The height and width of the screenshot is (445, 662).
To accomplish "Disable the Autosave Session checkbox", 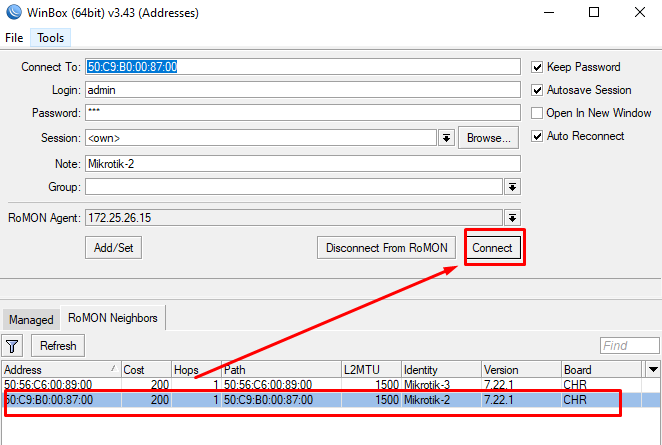I will point(538,90).
